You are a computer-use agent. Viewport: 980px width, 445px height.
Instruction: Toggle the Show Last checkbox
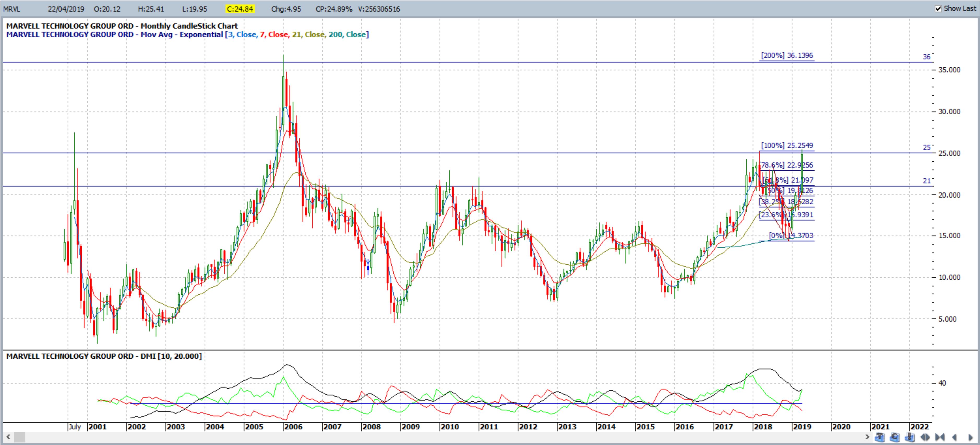tap(938, 8)
